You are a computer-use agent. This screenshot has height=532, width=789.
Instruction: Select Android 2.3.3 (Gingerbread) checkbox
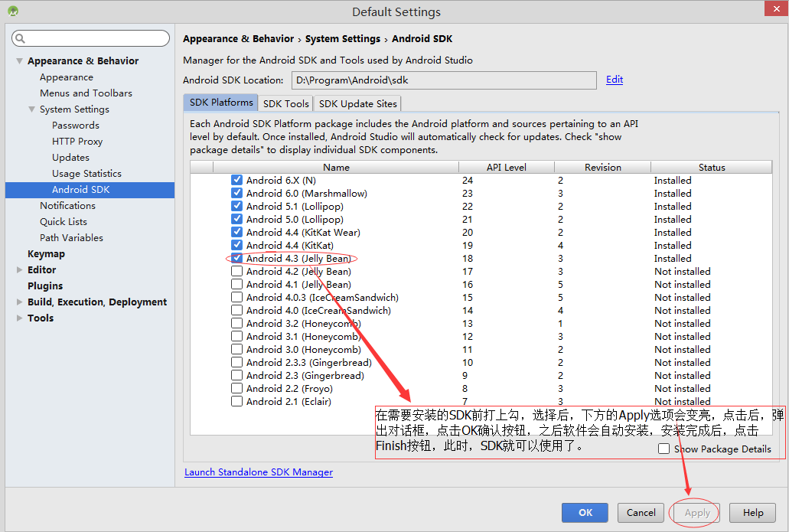coord(236,362)
